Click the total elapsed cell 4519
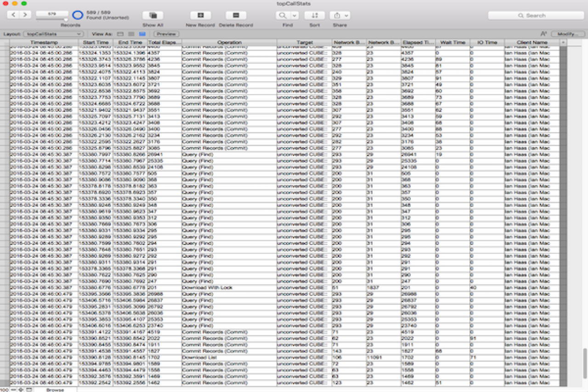 pos(164,332)
